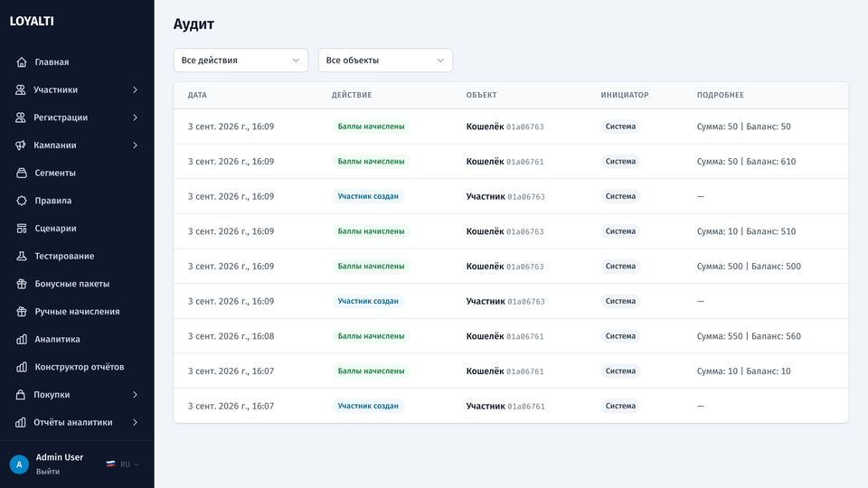This screenshot has height=488, width=868.
Task: Open the Все действия filter dropdown
Action: coord(241,61)
